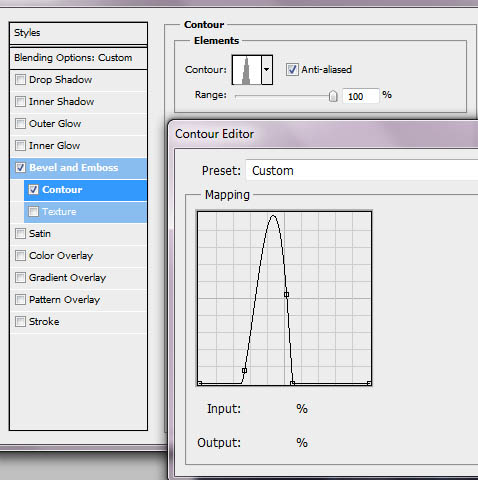
Task: Toggle the Anti-aliased checkbox
Action: (292, 70)
